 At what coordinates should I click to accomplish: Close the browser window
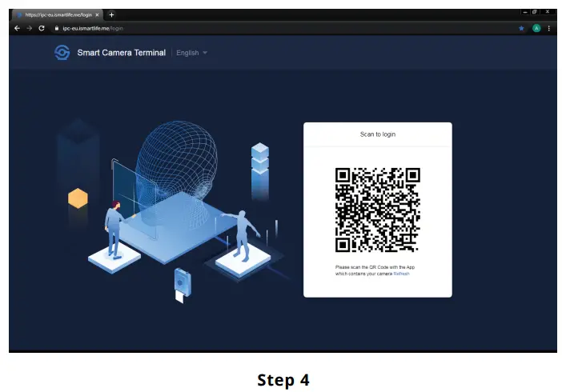pos(548,12)
